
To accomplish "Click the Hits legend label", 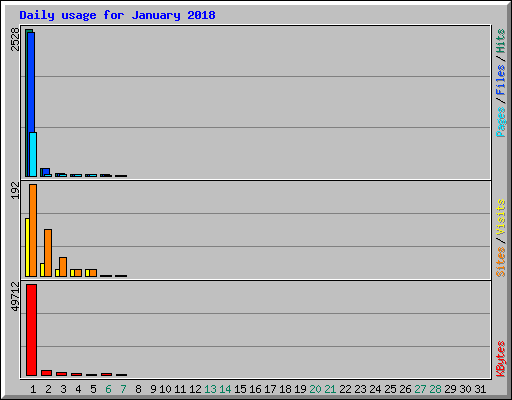I will (x=501, y=41).
